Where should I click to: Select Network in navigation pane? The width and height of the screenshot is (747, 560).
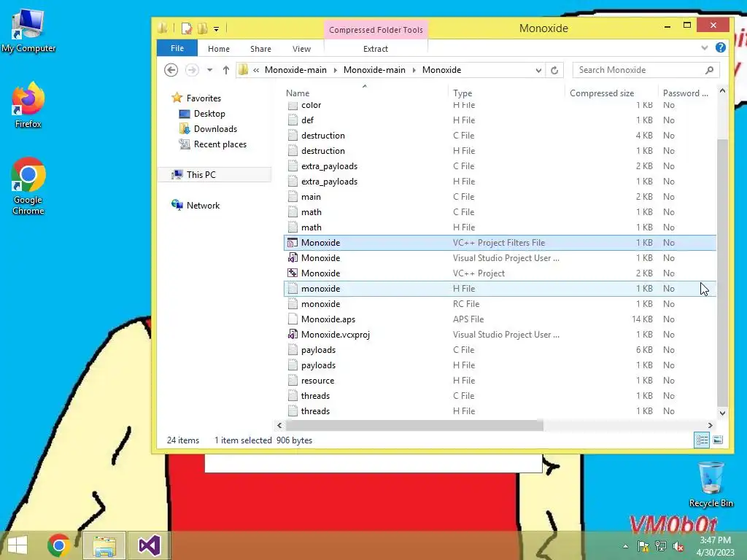click(x=203, y=205)
